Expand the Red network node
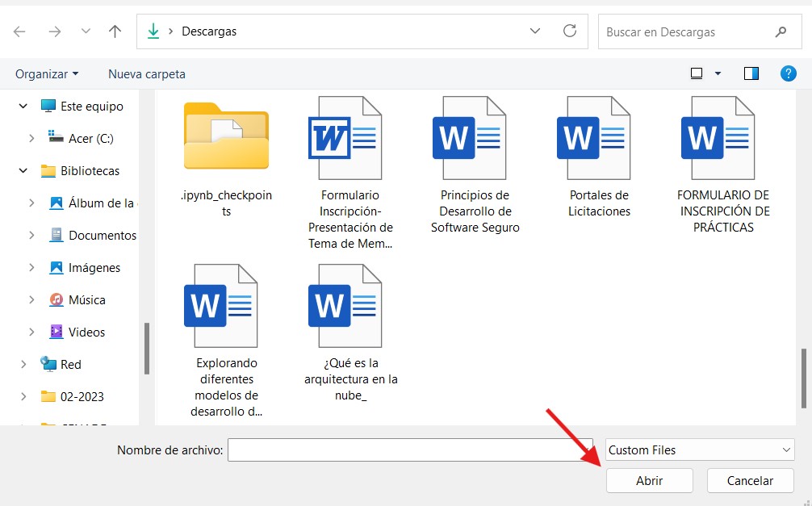 pyautogui.click(x=23, y=364)
